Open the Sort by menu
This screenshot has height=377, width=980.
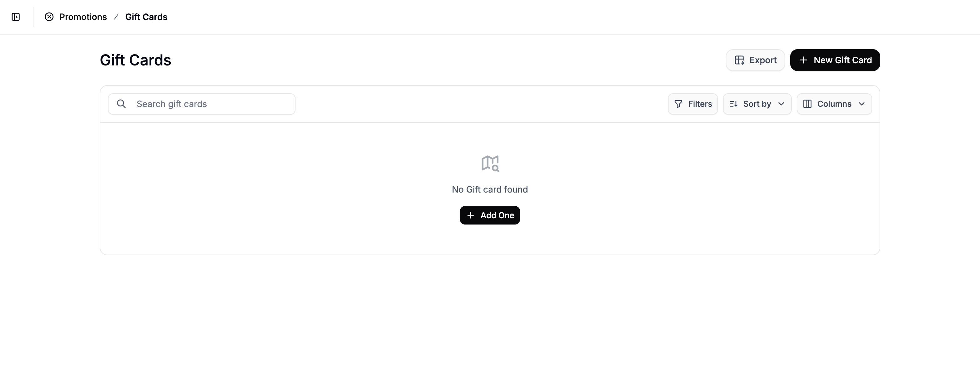(757, 104)
